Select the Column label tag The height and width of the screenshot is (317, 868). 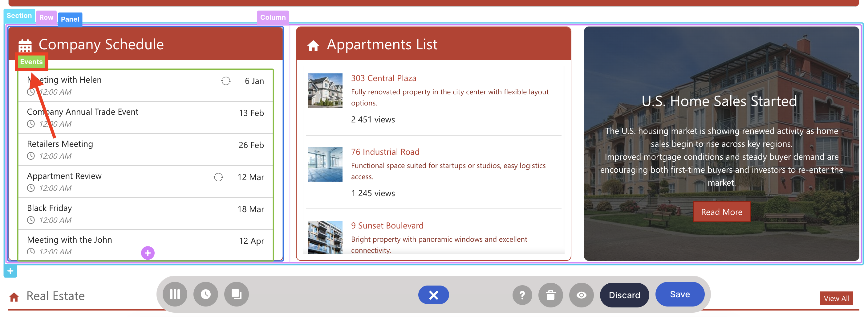(273, 17)
